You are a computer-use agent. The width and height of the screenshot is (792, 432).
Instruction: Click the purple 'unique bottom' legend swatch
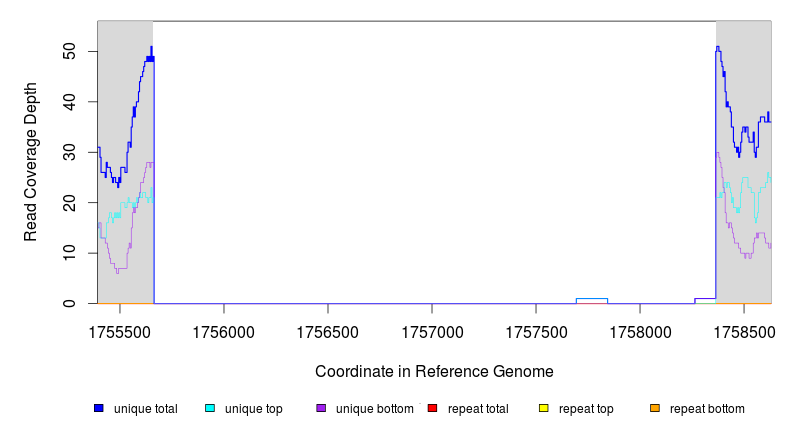[321, 408]
